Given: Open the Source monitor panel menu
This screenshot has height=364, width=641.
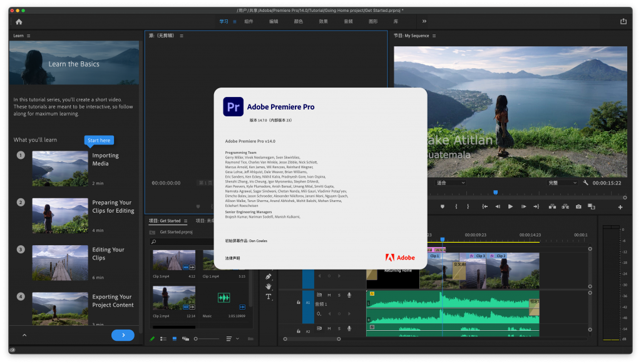Looking at the screenshot, I should (x=182, y=36).
